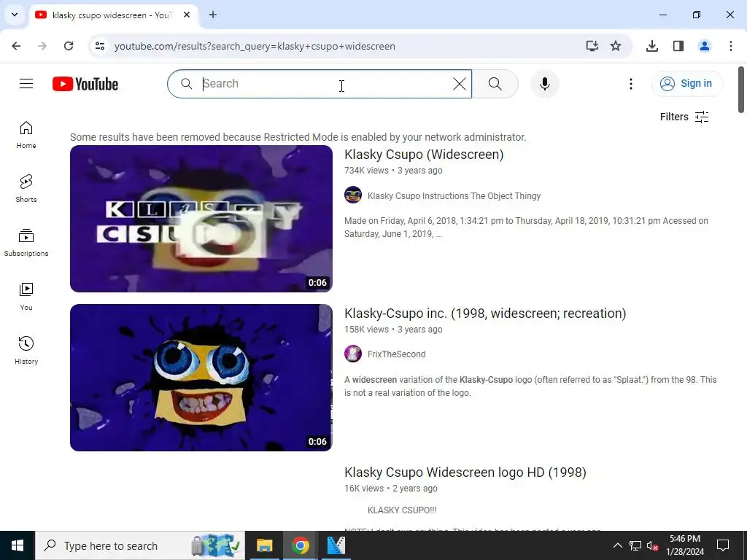Open the Windows Start menu

pos(18,545)
